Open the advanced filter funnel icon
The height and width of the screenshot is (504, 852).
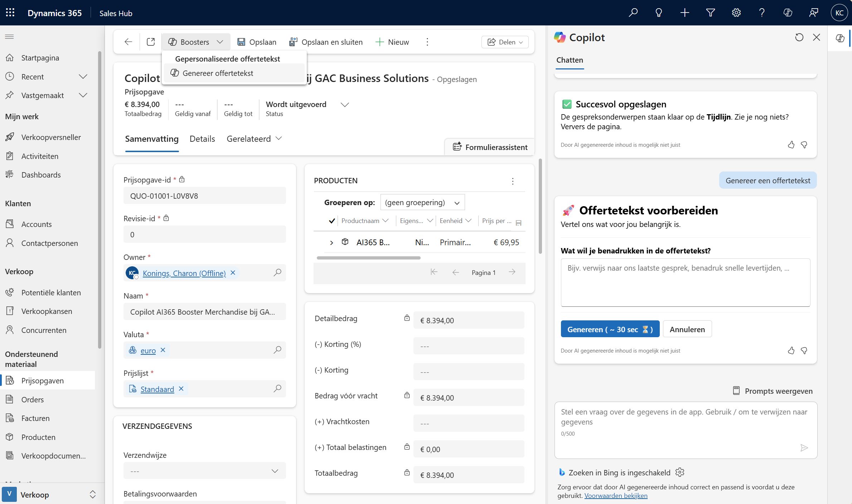click(x=710, y=13)
